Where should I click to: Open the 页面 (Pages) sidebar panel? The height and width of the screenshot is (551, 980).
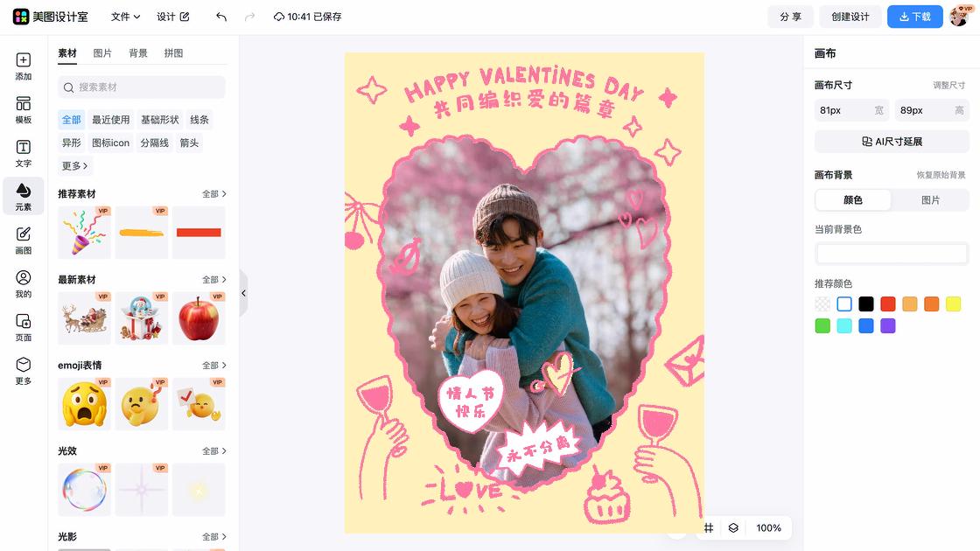point(24,327)
